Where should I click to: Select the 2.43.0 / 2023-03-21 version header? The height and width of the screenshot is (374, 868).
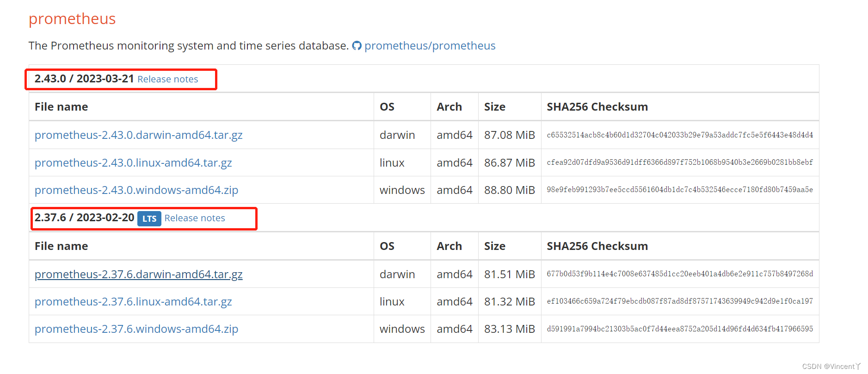85,79
